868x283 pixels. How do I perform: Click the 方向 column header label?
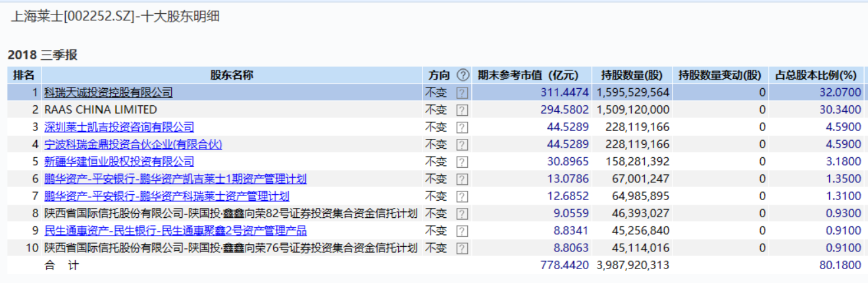tap(440, 75)
